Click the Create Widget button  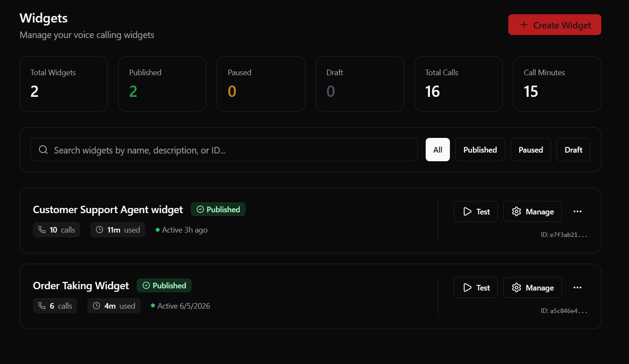click(555, 25)
